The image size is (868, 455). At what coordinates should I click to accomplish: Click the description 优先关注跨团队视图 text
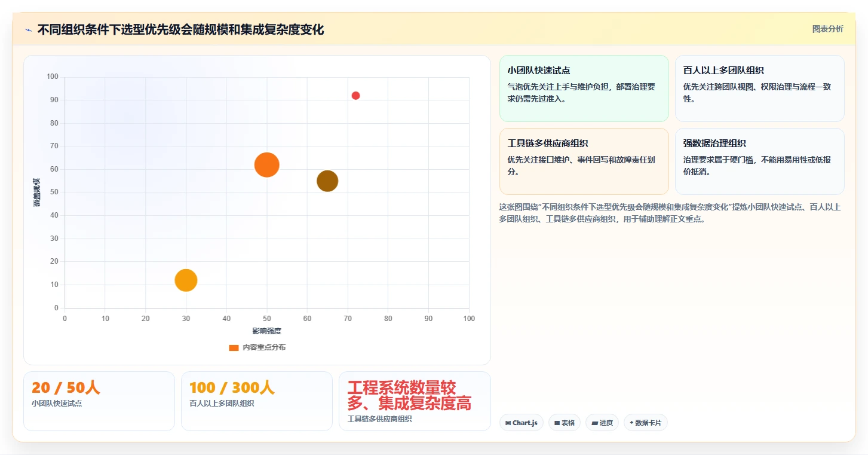pyautogui.click(x=757, y=93)
